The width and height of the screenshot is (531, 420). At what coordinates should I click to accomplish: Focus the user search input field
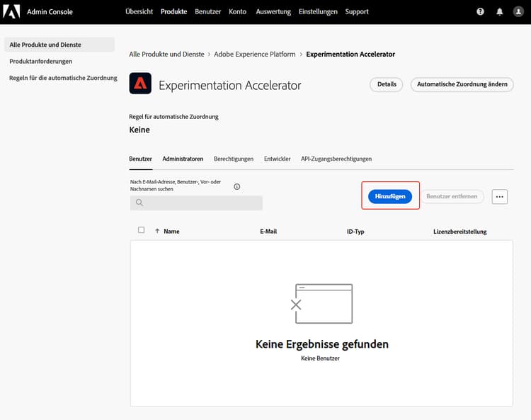click(x=196, y=203)
